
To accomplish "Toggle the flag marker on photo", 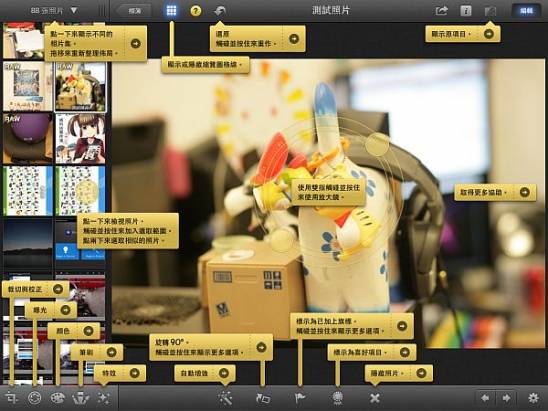I will click(300, 398).
